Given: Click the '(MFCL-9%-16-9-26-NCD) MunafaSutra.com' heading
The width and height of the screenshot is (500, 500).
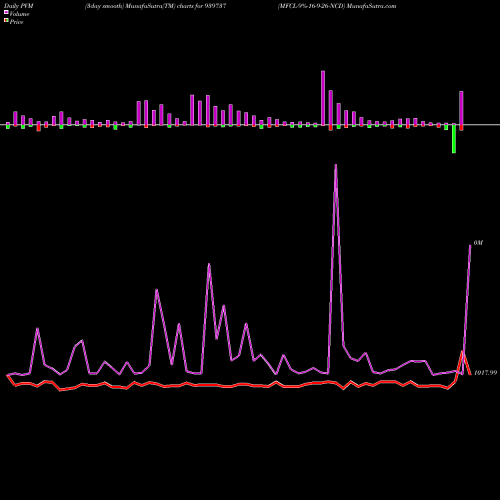Looking at the screenshot, I should click(x=337, y=6).
